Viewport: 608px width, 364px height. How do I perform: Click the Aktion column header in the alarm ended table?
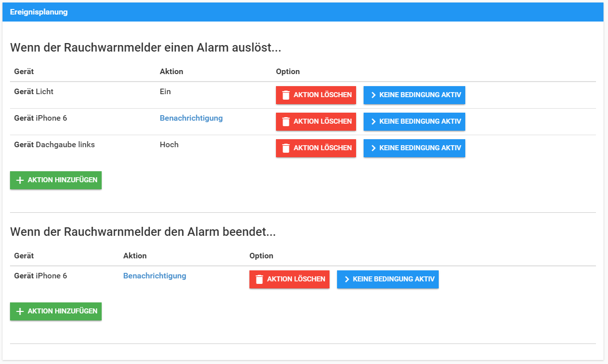(x=135, y=256)
